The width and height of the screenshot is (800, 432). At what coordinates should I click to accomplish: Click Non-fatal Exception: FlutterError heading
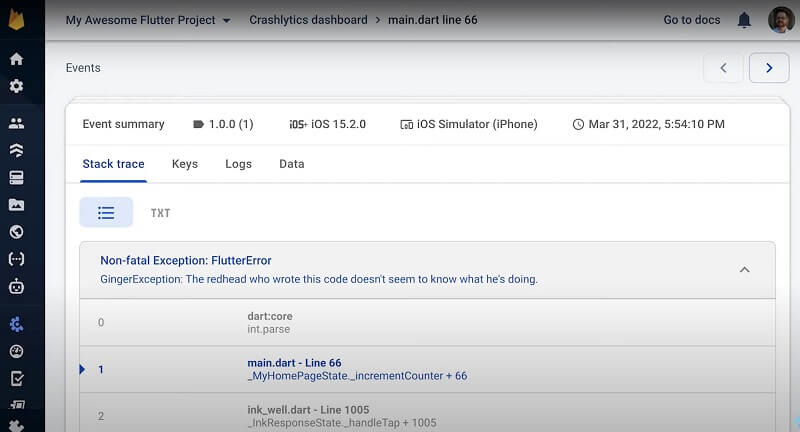pos(186,260)
